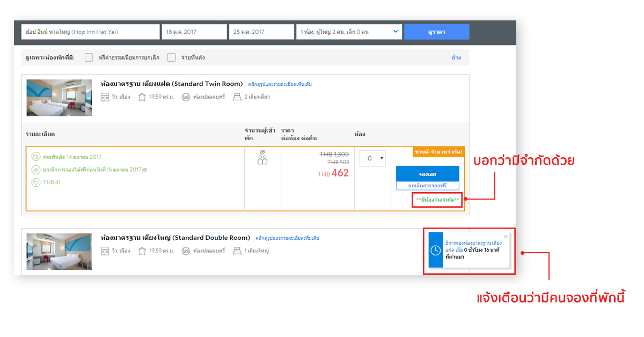
Task: Tick the จ่ายทีหลัง (pay later) checkbox
Action: point(172,57)
